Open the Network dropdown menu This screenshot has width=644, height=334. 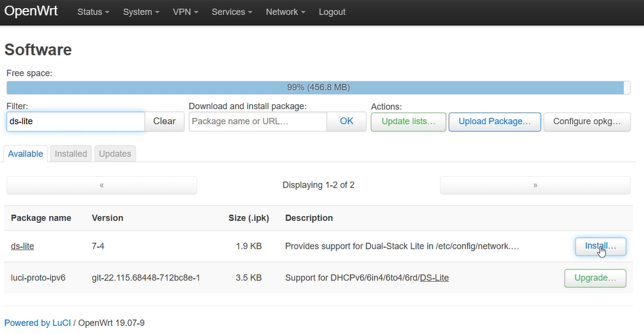[285, 12]
